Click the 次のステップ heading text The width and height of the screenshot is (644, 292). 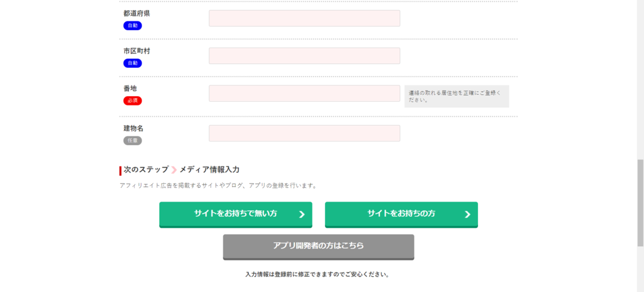[x=146, y=170]
